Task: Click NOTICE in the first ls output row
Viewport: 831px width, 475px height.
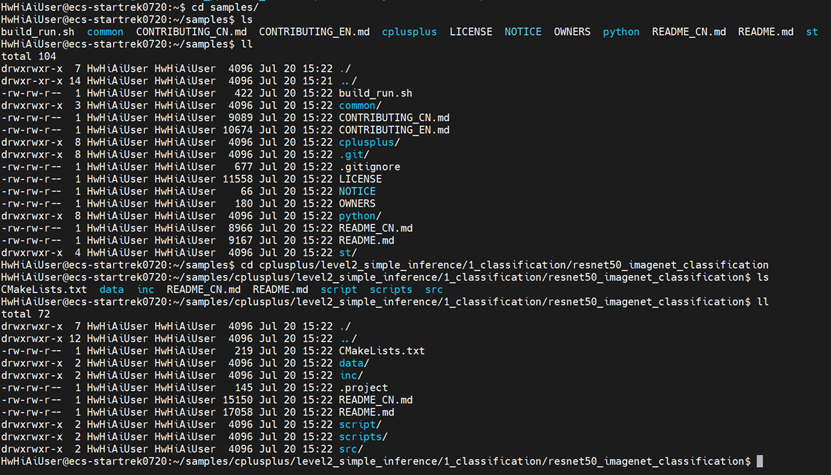Action: [523, 32]
